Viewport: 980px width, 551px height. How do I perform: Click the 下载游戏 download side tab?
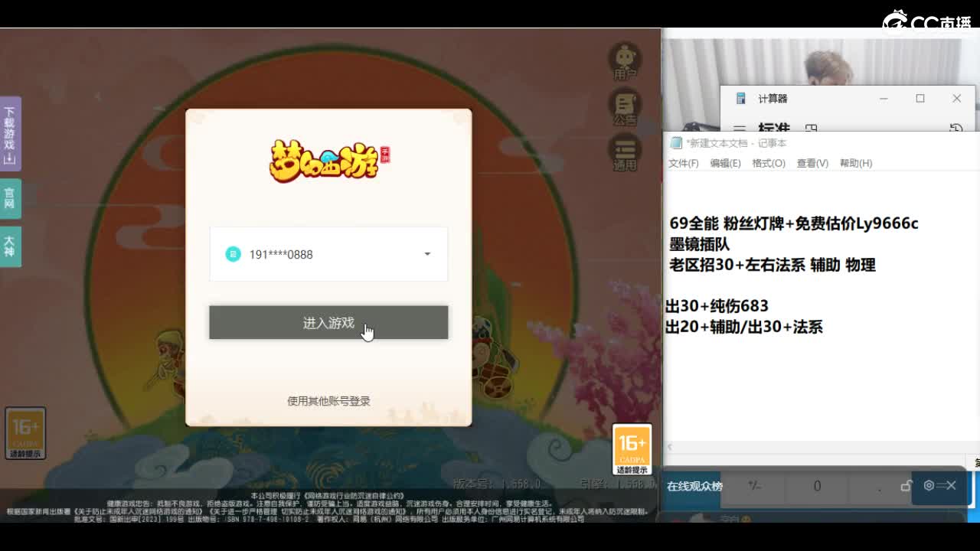click(10, 135)
